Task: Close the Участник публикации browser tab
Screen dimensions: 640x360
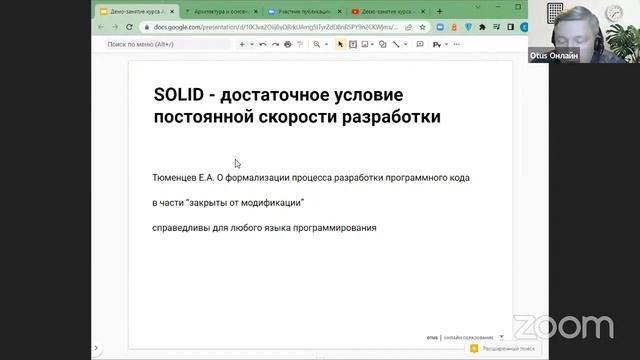Action: click(x=340, y=11)
